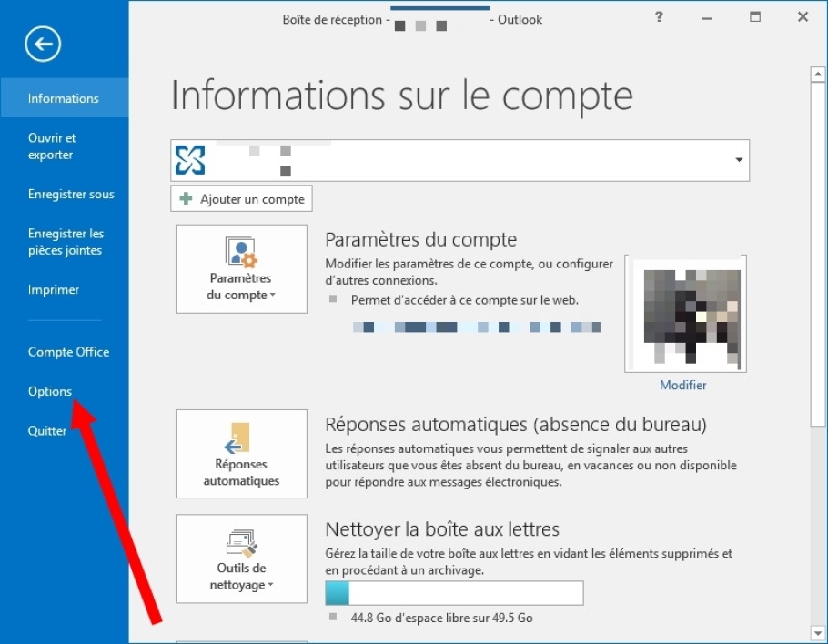
Task: Click the back arrow circle icon
Action: tap(44, 44)
